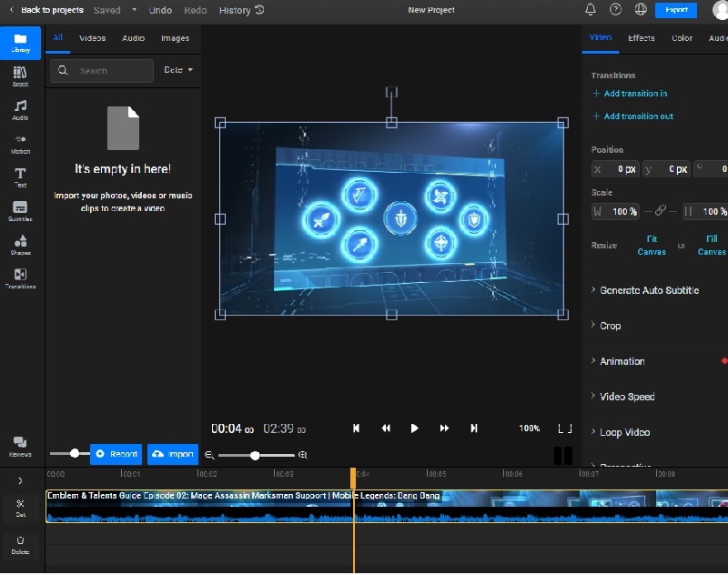The width and height of the screenshot is (728, 575).
Task: Click the Export button
Action: click(675, 10)
